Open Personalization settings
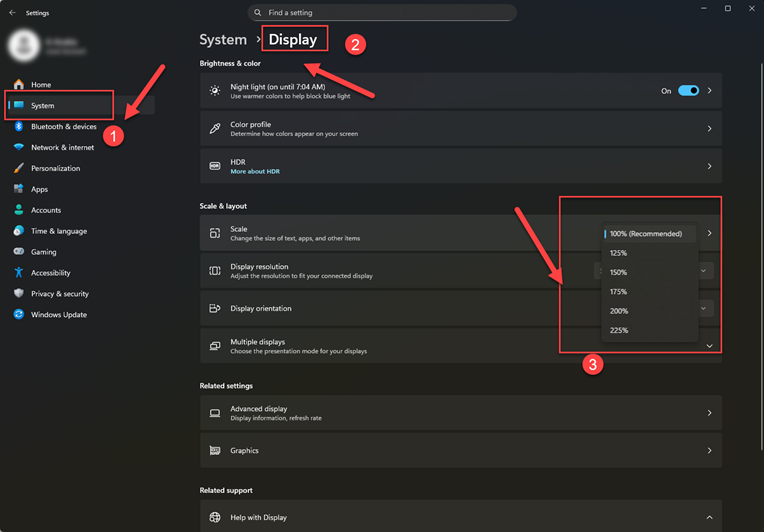Viewport: 764px width, 532px height. (56, 168)
